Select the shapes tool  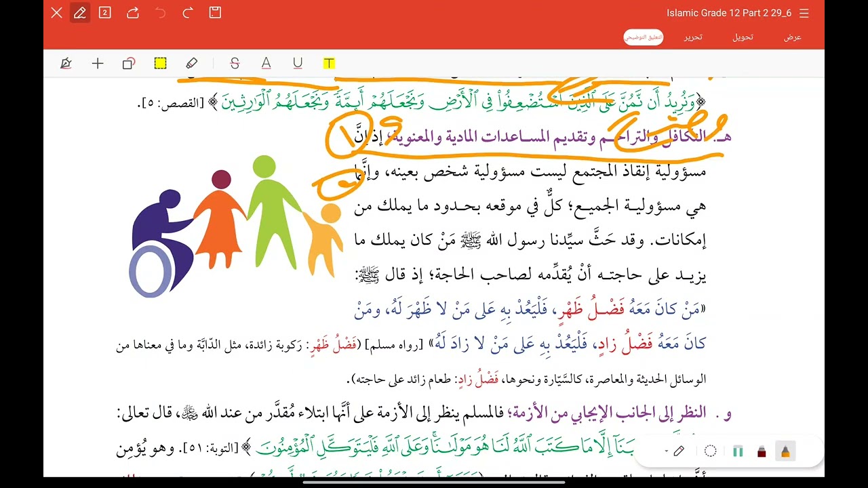tap(129, 63)
